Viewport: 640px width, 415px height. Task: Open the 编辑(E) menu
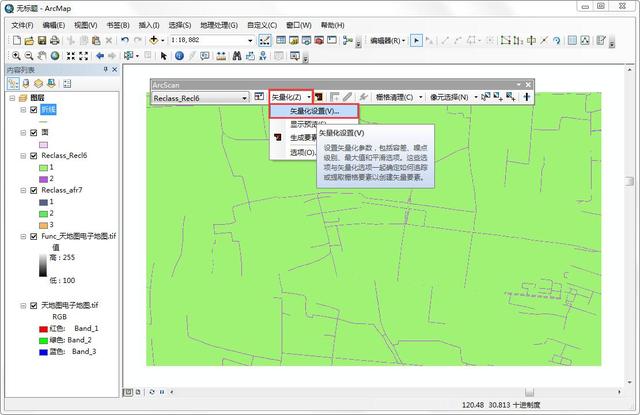tap(54, 25)
